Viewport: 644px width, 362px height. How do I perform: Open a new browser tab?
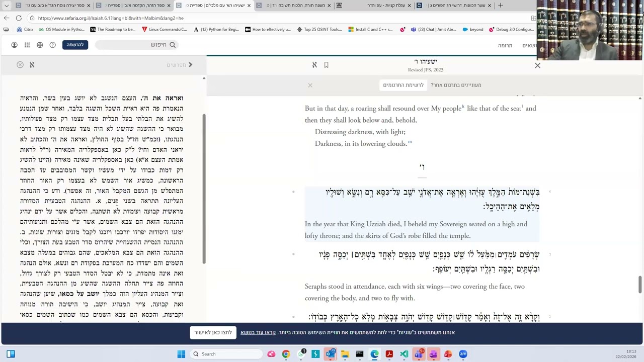coord(500,6)
